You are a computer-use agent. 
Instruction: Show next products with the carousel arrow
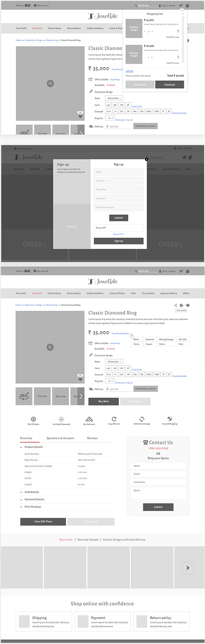click(188, 568)
